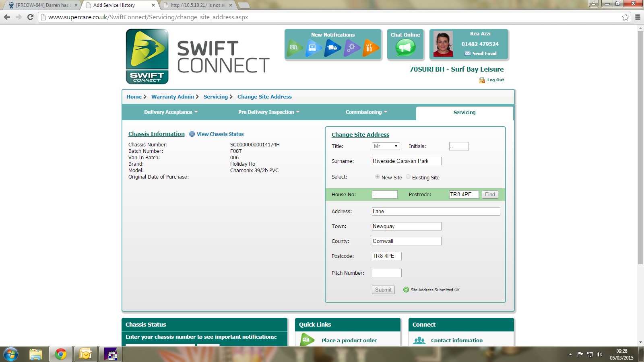The image size is (644, 362).
Task: Open Chrome from the Windows taskbar
Action: point(61,354)
